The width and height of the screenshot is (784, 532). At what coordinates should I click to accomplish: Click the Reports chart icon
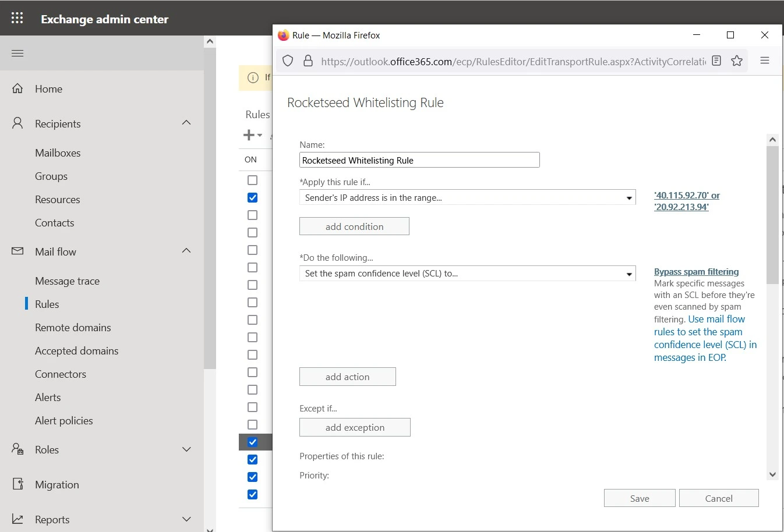pyautogui.click(x=17, y=519)
